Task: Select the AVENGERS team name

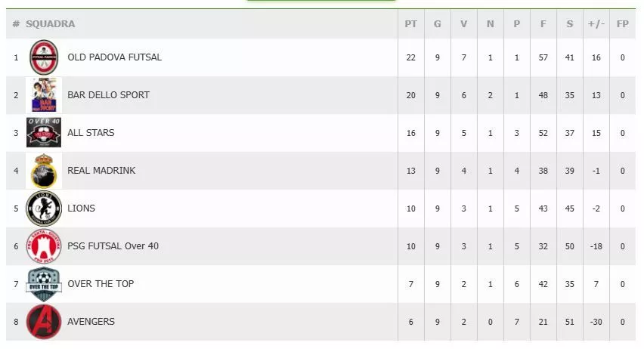Action: tap(91, 322)
